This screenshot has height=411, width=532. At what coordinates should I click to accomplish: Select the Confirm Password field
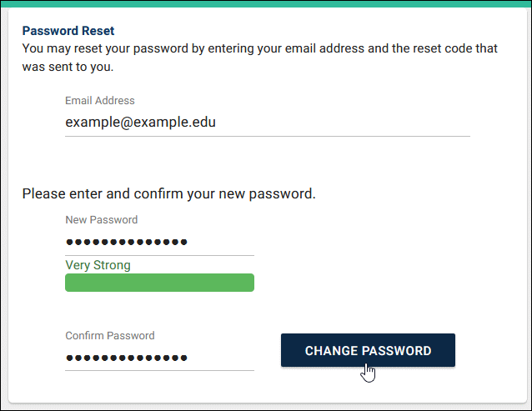pos(159,358)
